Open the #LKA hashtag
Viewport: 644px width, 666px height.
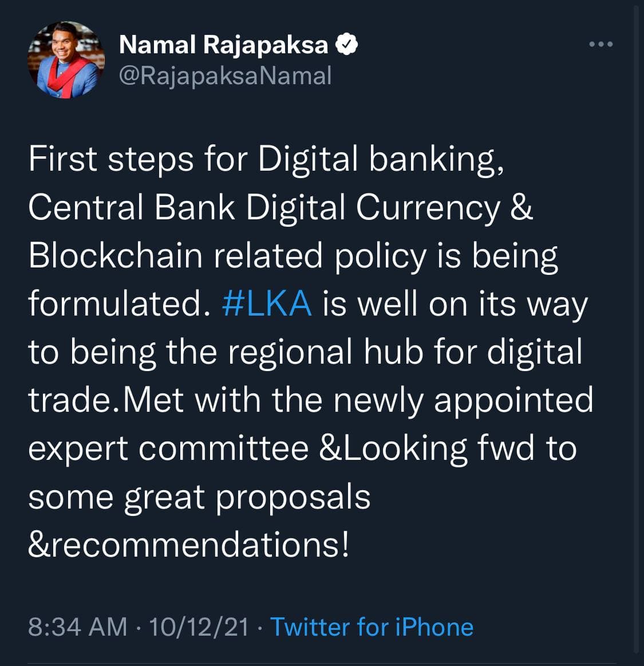click(x=267, y=304)
